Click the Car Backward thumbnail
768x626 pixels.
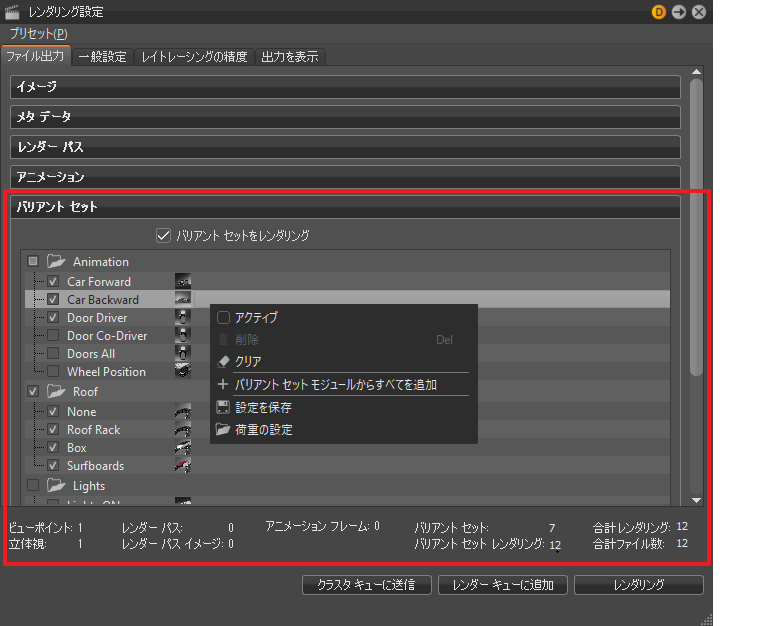pyautogui.click(x=183, y=299)
